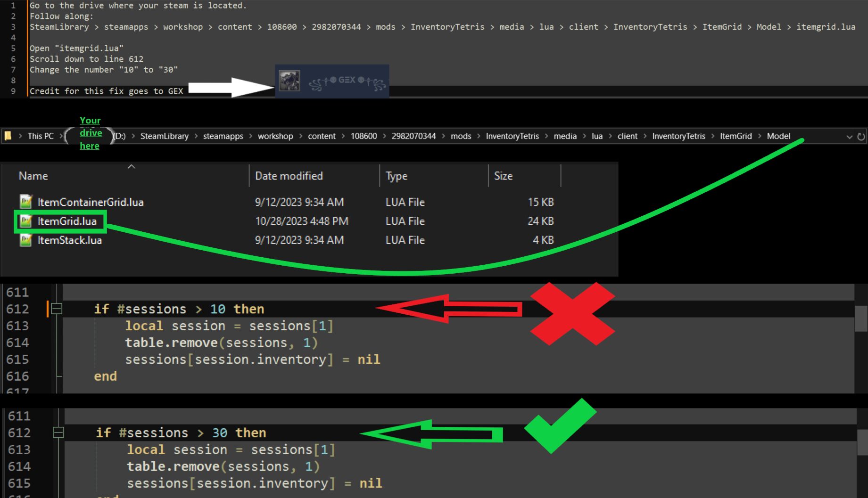The height and width of the screenshot is (498, 868).
Task: Expand the chevron after mods in the address bar
Action: point(479,136)
